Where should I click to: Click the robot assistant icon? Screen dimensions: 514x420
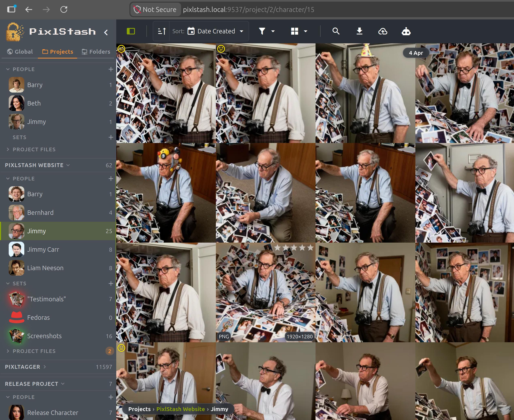click(x=406, y=31)
